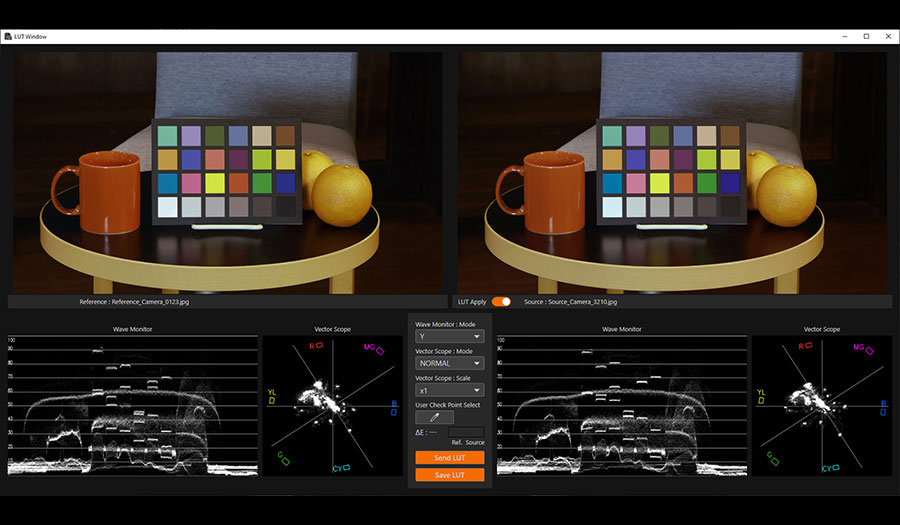Viewport: 900px width, 525px height.
Task: Click the magenta MG target box in reference Vector Scope
Action: point(380,350)
